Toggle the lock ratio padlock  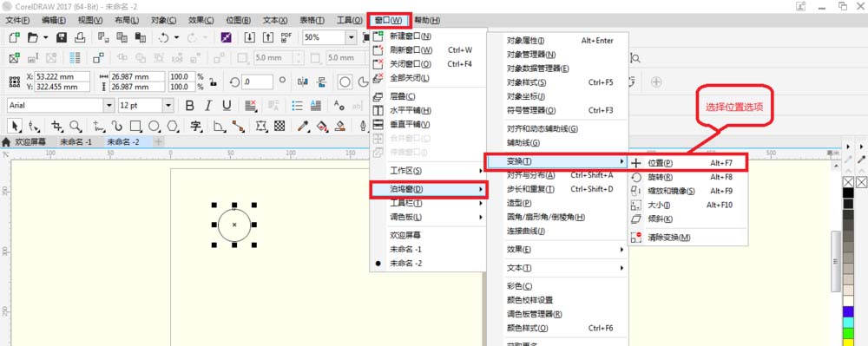click(213, 82)
